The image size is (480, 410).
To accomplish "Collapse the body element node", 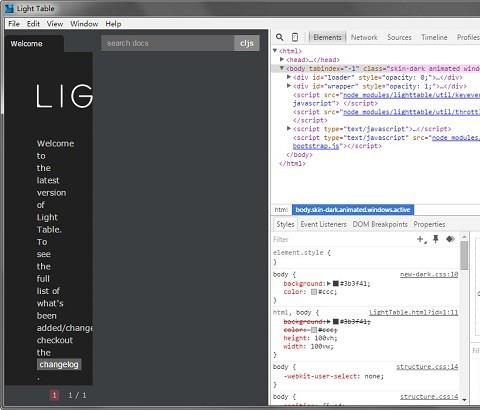I will (282, 68).
